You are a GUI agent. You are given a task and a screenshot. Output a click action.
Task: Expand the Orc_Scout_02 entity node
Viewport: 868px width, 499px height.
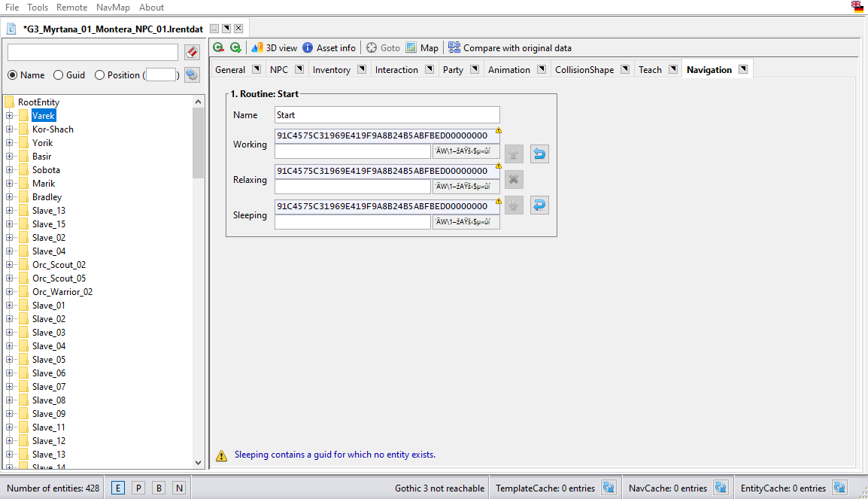[x=11, y=265]
